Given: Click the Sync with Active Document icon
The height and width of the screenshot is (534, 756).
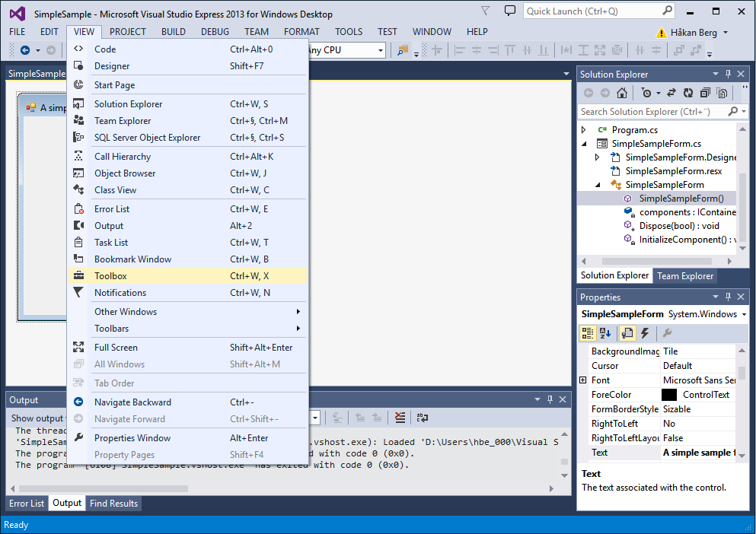Looking at the screenshot, I should 671,93.
